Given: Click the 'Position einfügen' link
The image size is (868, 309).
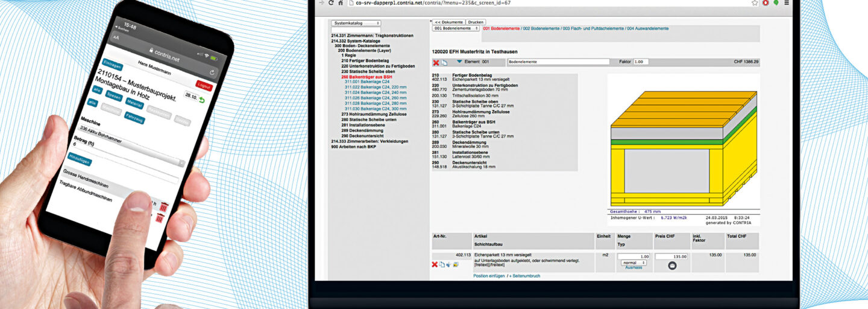Looking at the screenshot, I should tap(488, 276).
